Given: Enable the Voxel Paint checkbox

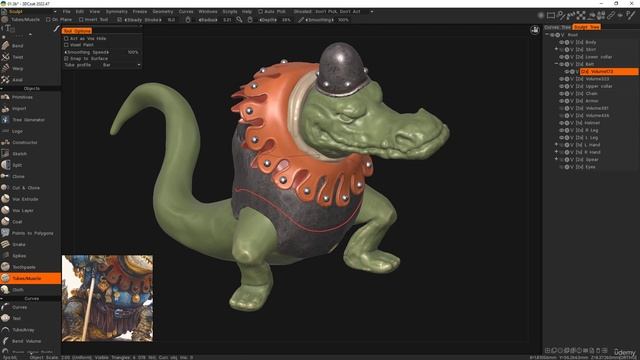Looking at the screenshot, I should pyautogui.click(x=66, y=45).
